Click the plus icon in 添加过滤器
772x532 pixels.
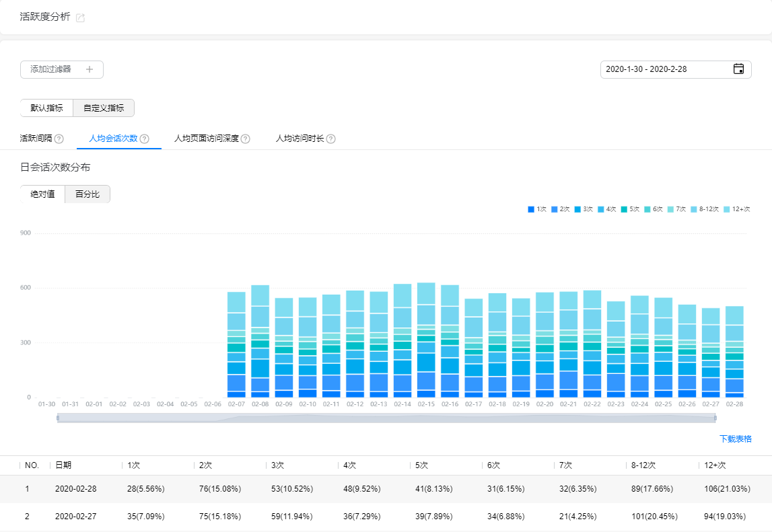[x=89, y=69]
